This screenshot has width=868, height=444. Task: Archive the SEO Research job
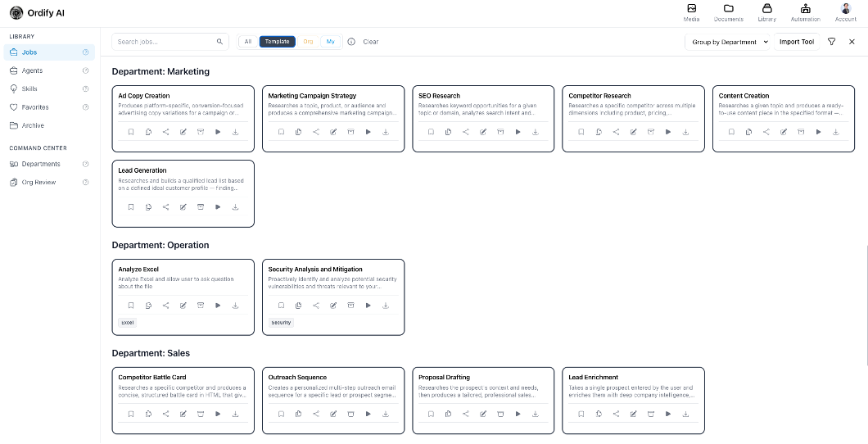500,132
